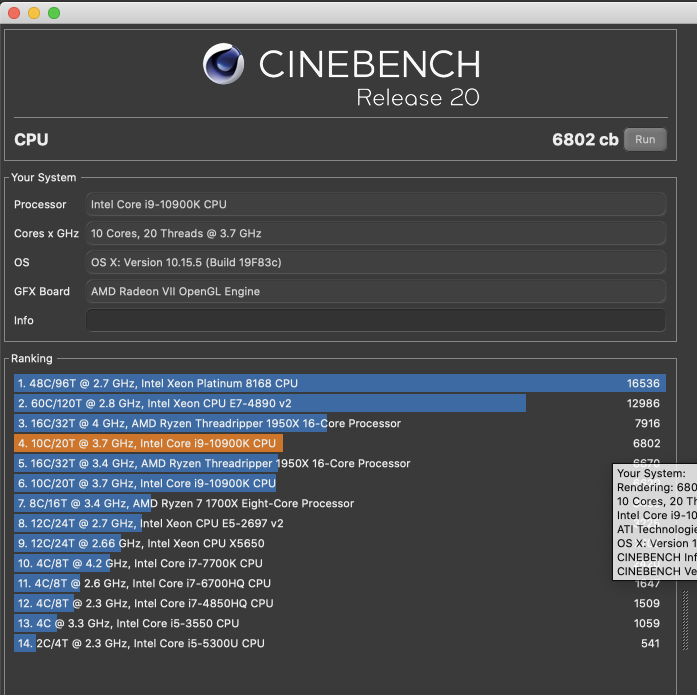This screenshot has width=697, height=695.
Task: Click the Cores x GHz field
Action: [376, 233]
